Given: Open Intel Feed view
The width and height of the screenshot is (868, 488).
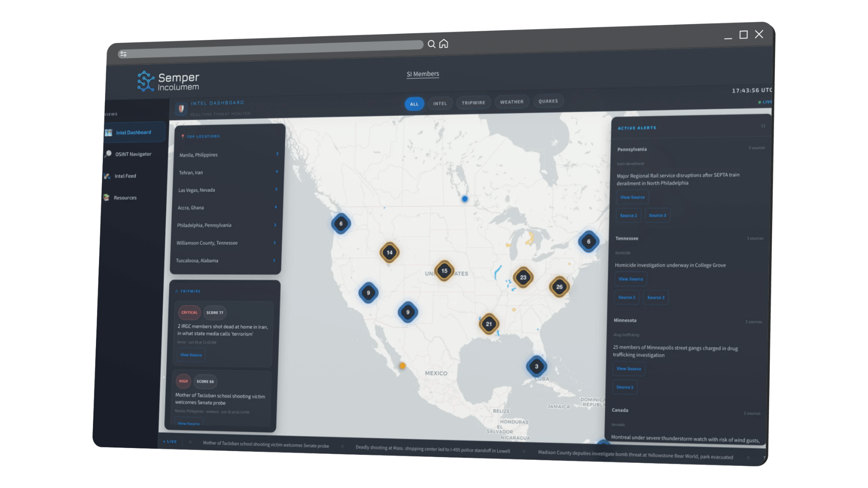Looking at the screenshot, I should (x=125, y=176).
